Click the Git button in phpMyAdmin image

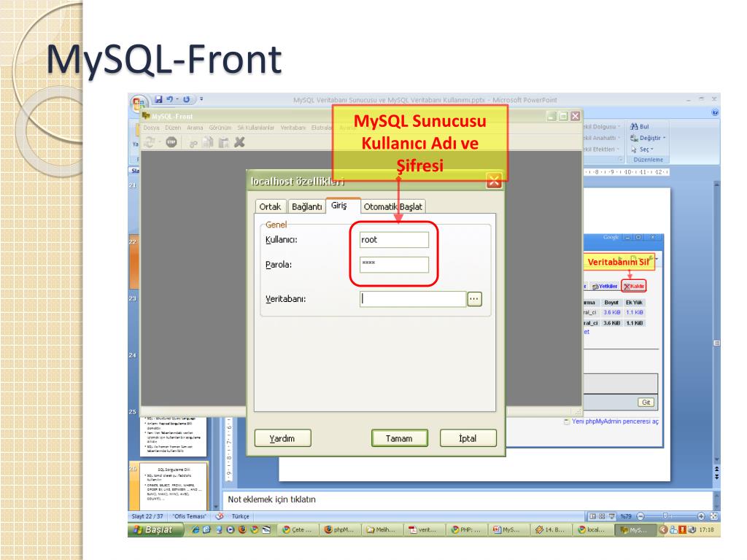(646, 402)
